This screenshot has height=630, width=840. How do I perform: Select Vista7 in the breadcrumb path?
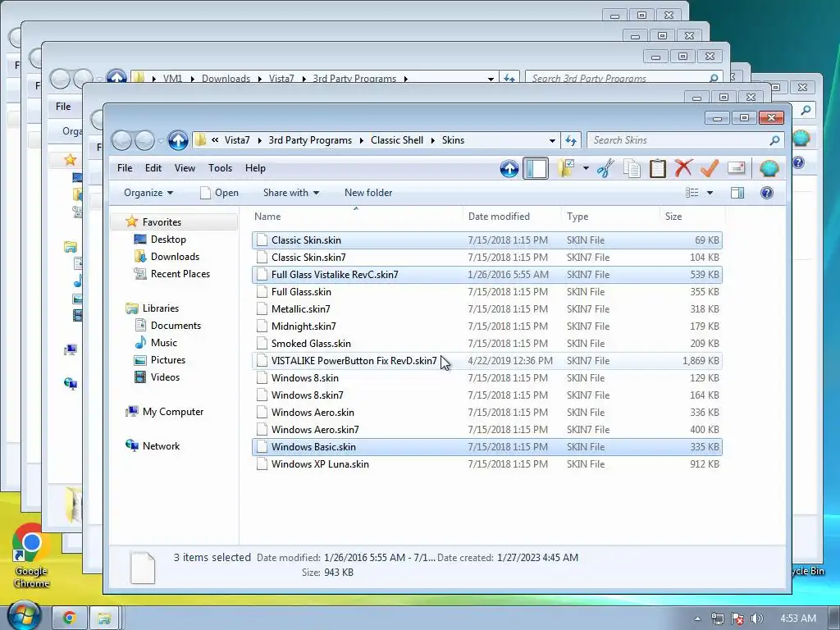237,140
